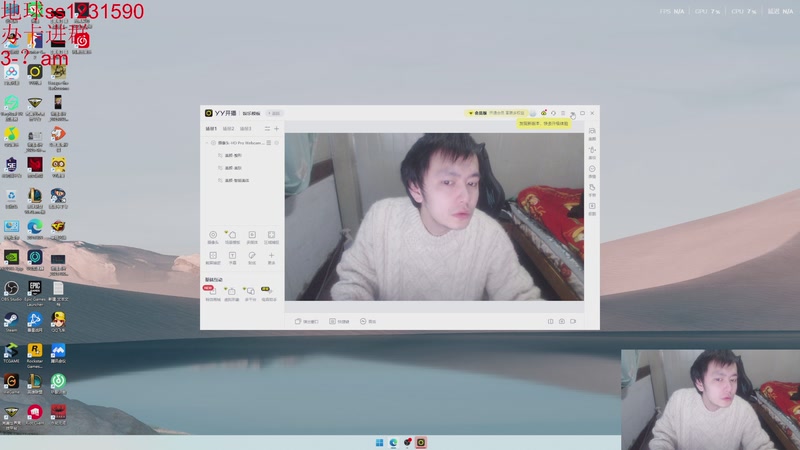
Task: Toggle the preview layout icon at bottom right
Action: click(551, 321)
